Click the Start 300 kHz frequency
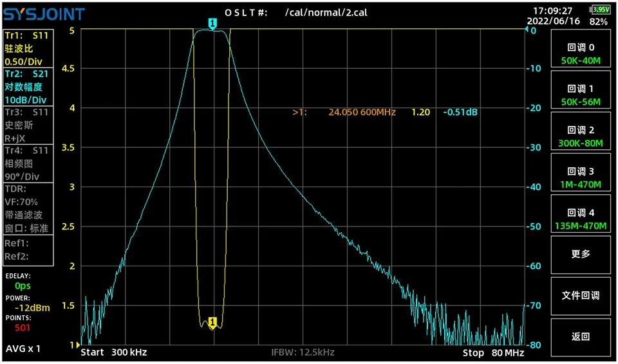The height and width of the screenshot is (364, 618). point(114,352)
